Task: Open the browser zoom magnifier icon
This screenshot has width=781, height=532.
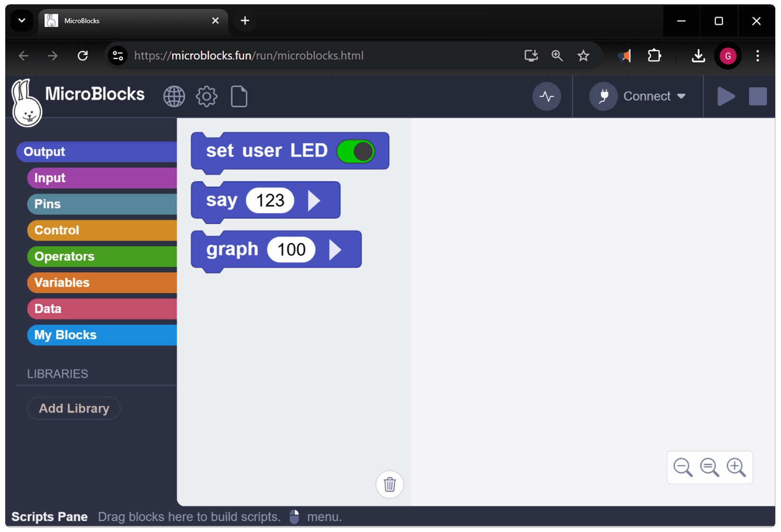Action: tap(557, 56)
